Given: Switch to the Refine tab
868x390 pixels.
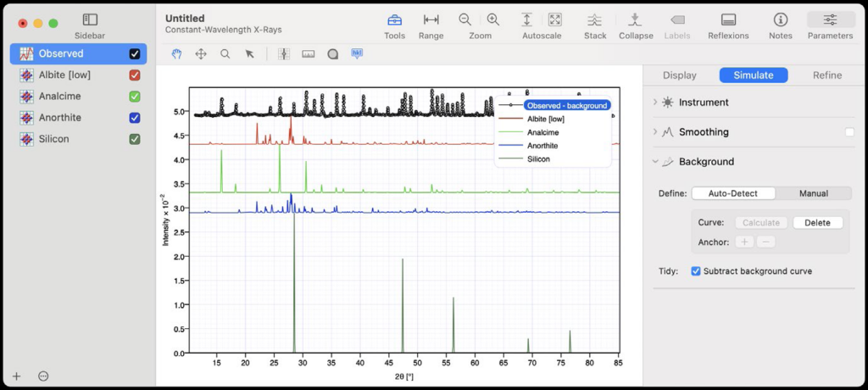Looking at the screenshot, I should coord(826,75).
